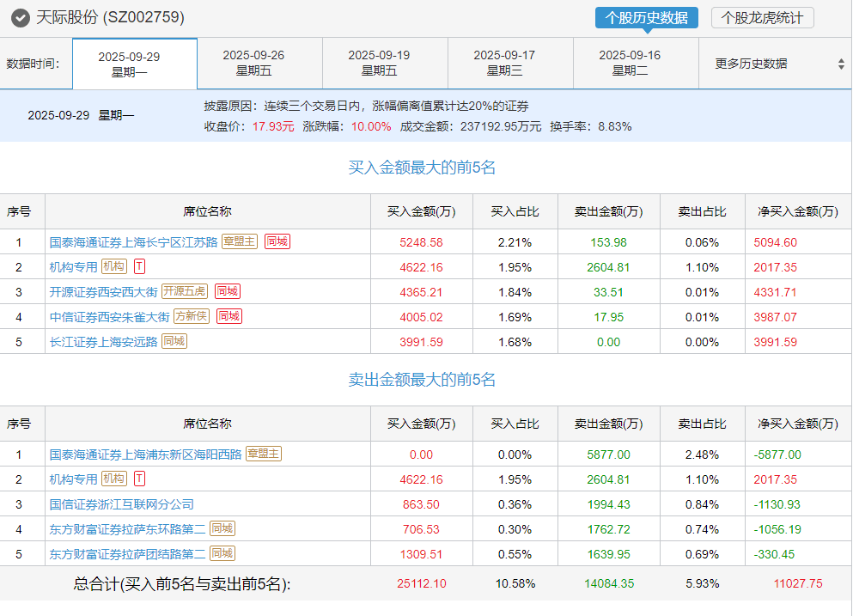Open the 中信证券西安朱雀大街 seat link
The width and height of the screenshot is (853, 616).
pyautogui.click(x=109, y=317)
